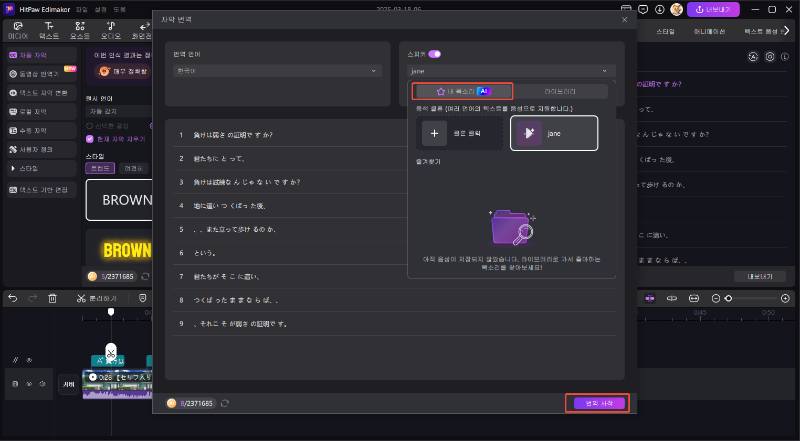Click the plus clone voice card
The width and height of the screenshot is (800, 441).
click(x=458, y=133)
